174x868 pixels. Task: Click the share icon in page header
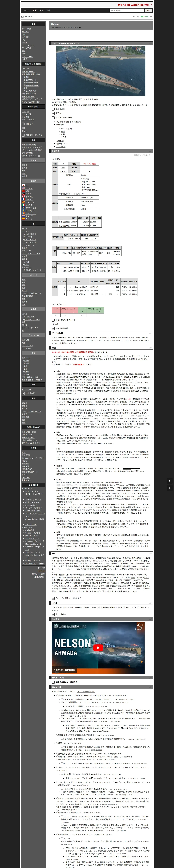134,16
